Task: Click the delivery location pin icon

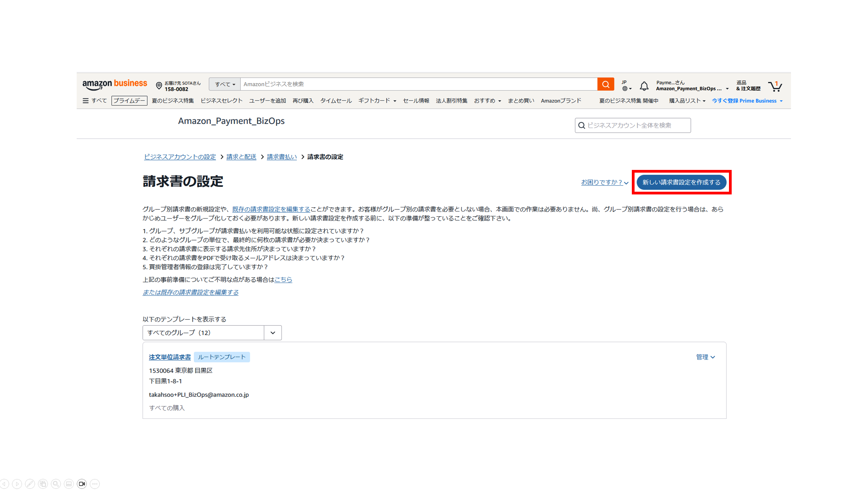Action: click(159, 86)
